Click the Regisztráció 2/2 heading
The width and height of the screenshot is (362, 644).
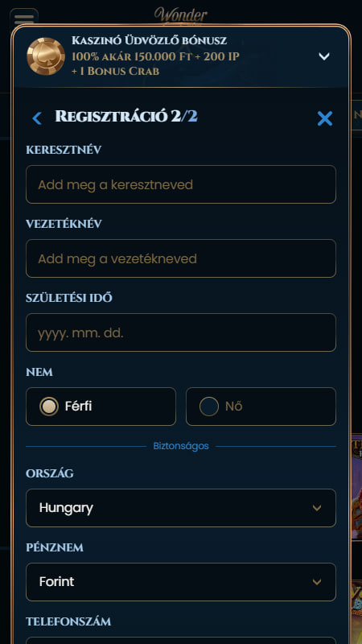click(x=126, y=117)
